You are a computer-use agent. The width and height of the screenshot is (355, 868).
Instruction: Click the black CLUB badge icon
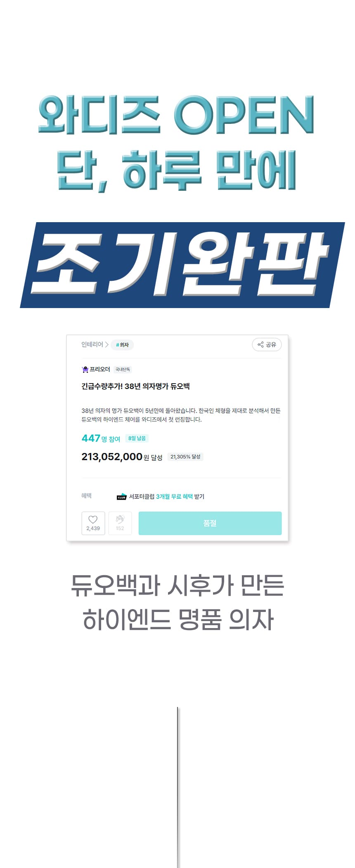[121, 496]
